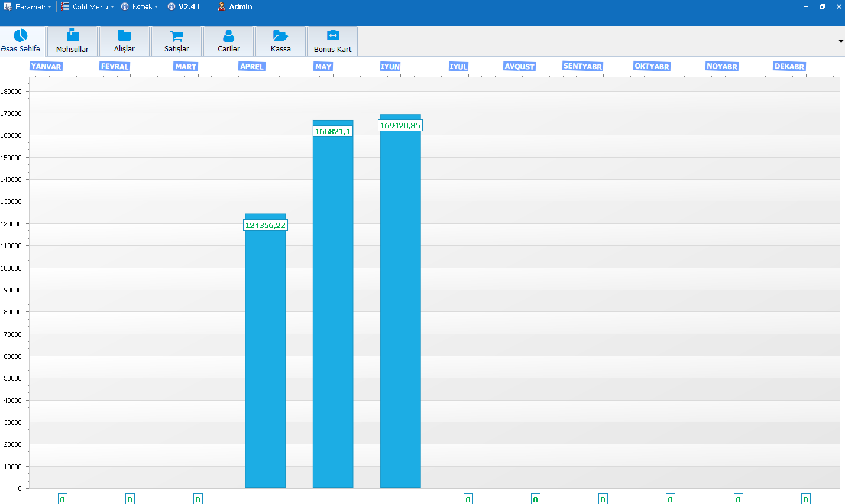The height and width of the screenshot is (504, 845).
Task: Click the 100000 axis label
Action: click(11, 268)
